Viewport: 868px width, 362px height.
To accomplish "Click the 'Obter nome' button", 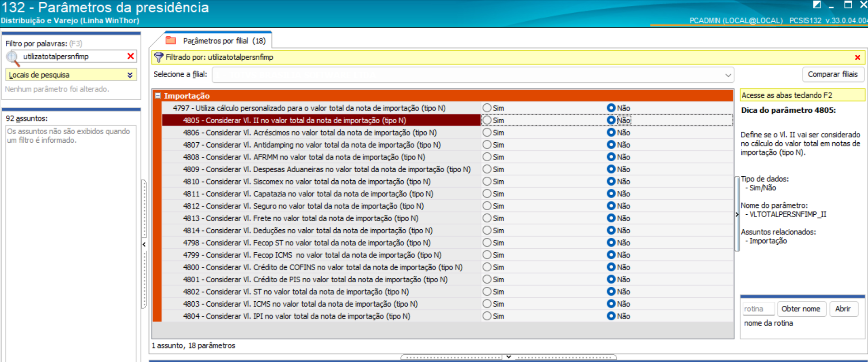I will 801,309.
